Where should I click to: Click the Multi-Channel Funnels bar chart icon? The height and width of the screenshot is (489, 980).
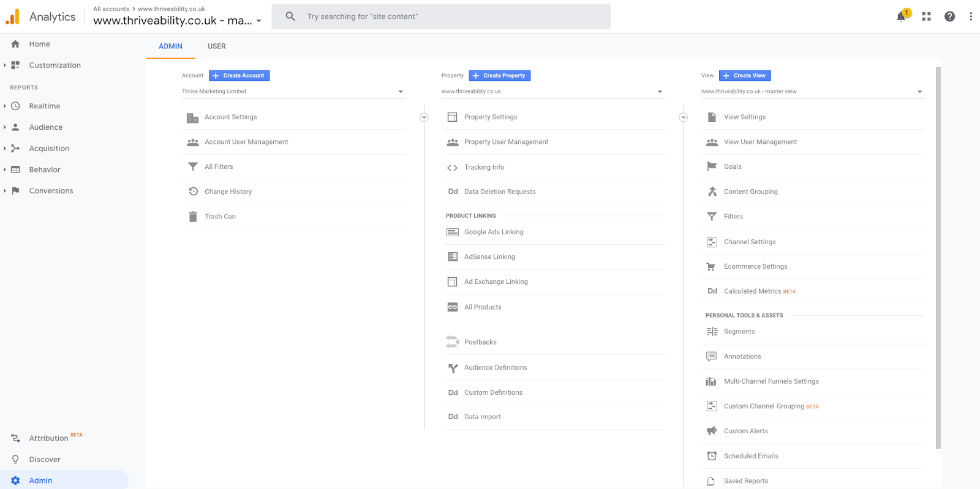point(711,381)
